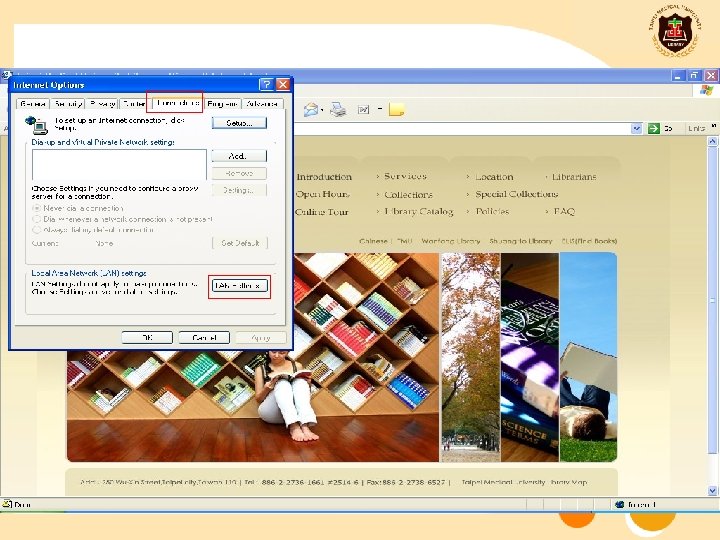The width and height of the screenshot is (720, 540).
Task: Click the dial-up connections list box
Action: point(119,164)
